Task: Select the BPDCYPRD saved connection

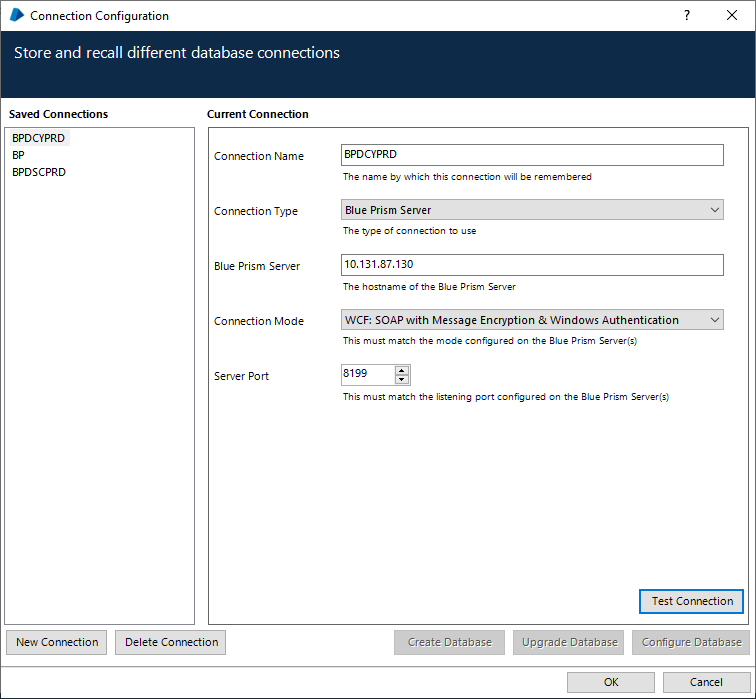Action: pyautogui.click(x=39, y=138)
